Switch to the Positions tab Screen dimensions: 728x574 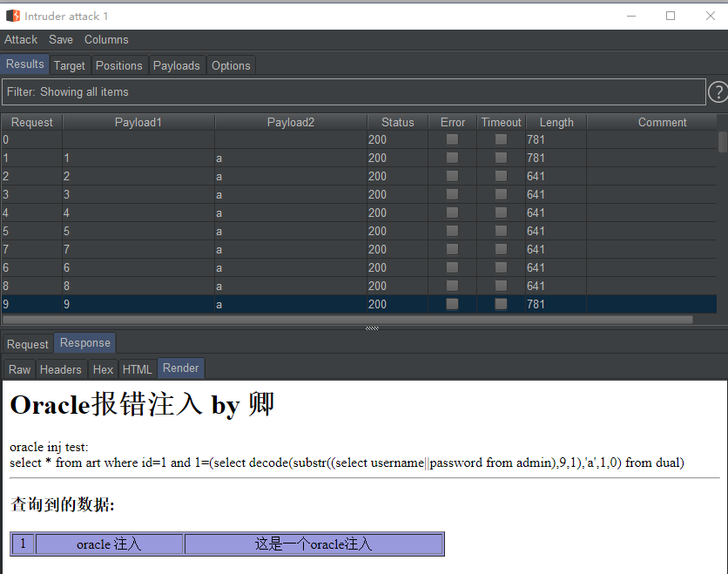pyautogui.click(x=118, y=65)
